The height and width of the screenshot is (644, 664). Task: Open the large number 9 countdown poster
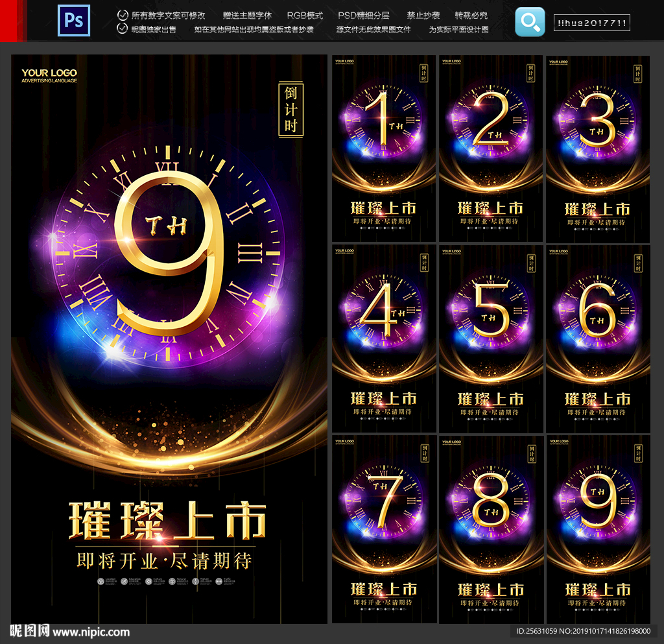(x=169, y=339)
